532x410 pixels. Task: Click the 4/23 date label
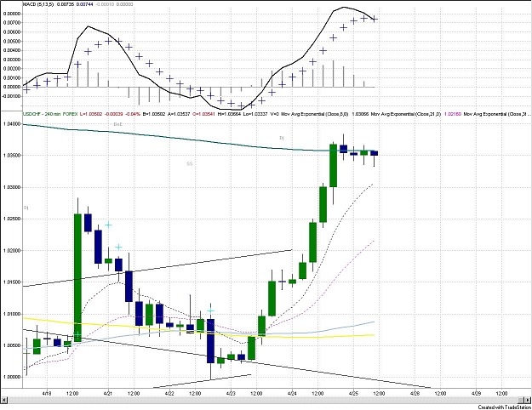pos(231,393)
